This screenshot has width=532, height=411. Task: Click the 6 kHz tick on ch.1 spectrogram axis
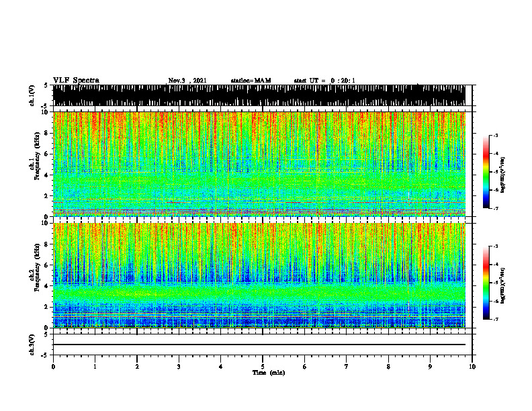point(47,154)
